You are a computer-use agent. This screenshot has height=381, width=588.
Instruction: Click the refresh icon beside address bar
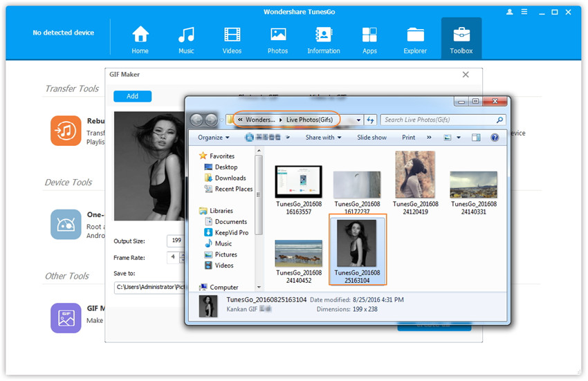pos(371,120)
